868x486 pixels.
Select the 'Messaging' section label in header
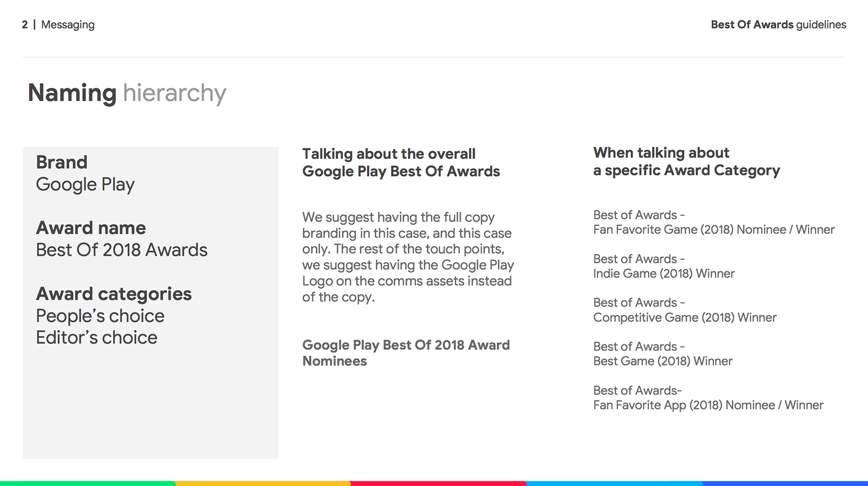(68, 25)
